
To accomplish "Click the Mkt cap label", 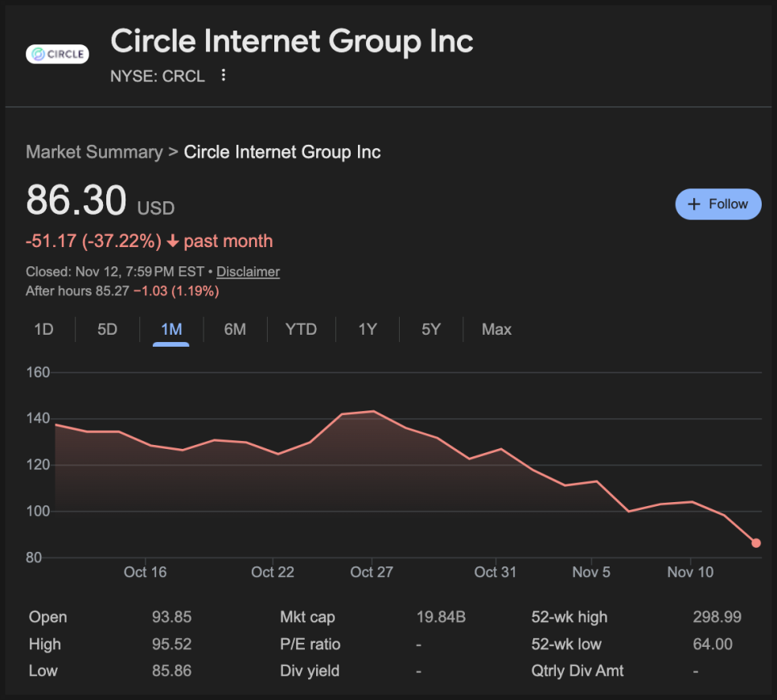I will (307, 617).
